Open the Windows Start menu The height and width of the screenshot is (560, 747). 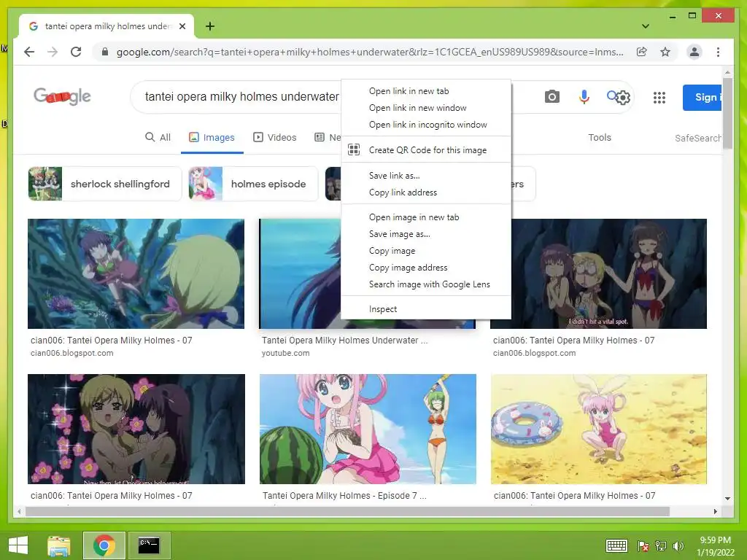18,545
